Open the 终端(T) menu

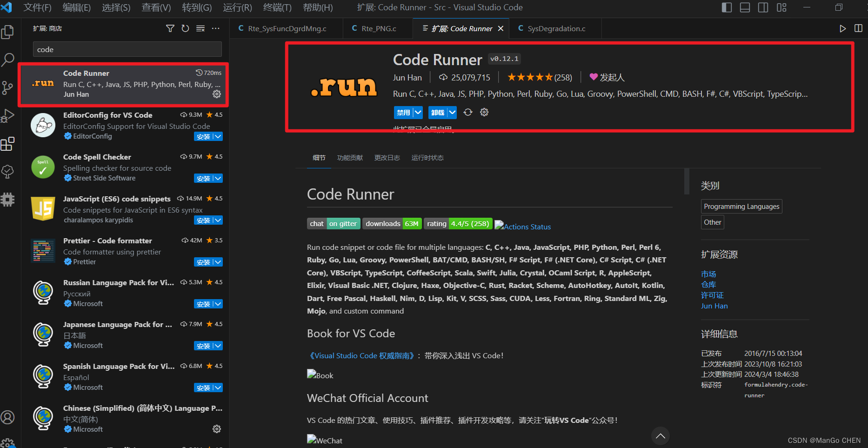[x=278, y=7]
